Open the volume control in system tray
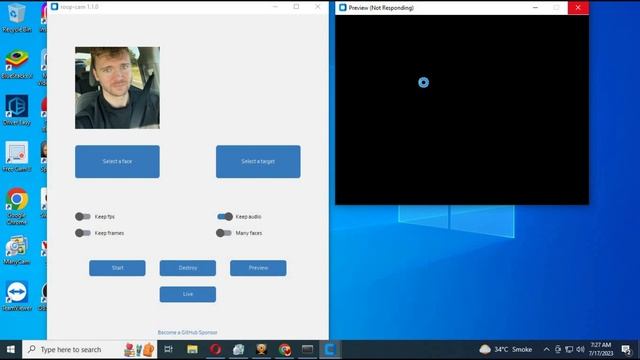Image resolution: width=640 pixels, height=360 pixels. pos(580,349)
